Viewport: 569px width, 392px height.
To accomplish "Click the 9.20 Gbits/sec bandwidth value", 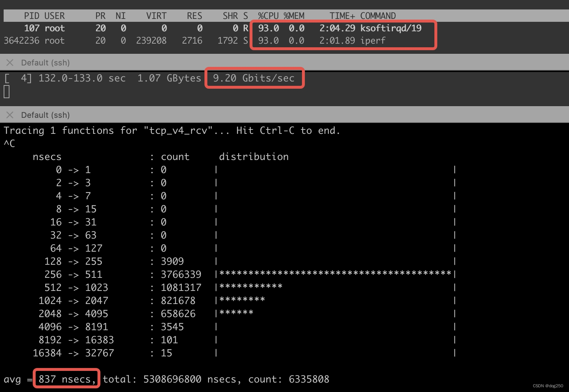I will point(254,78).
